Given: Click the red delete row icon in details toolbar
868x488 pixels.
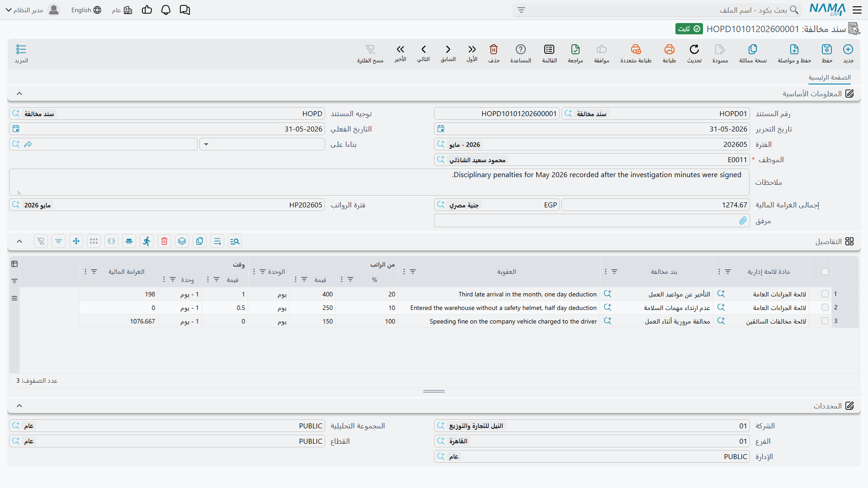Looking at the screenshot, I should click(x=165, y=241).
